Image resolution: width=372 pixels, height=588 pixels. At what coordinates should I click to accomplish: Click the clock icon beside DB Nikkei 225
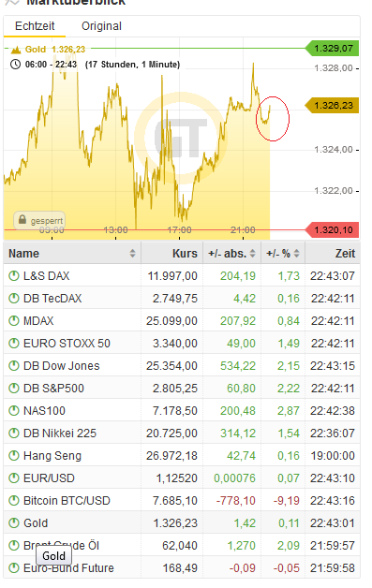tap(14, 434)
